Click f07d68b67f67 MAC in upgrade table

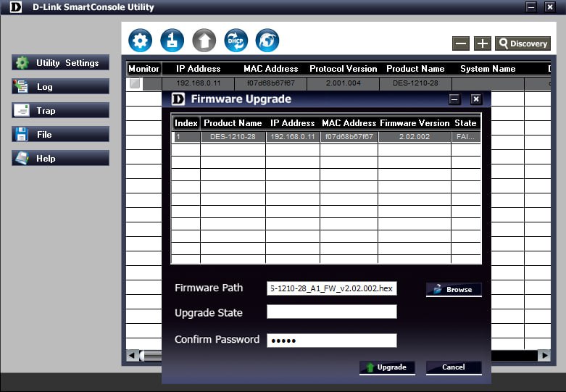point(349,137)
